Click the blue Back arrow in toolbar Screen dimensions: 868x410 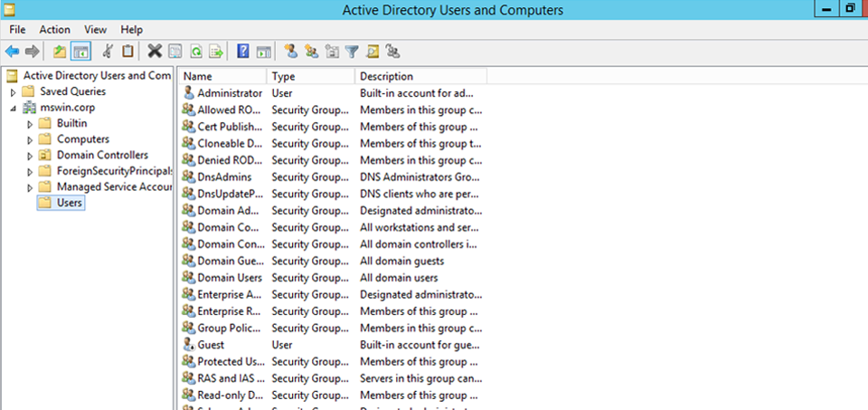click(12, 52)
